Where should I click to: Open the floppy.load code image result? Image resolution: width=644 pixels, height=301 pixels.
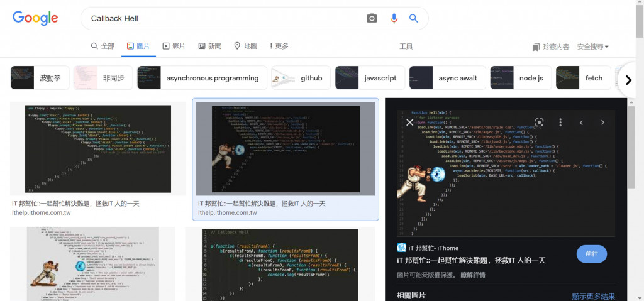coord(98,149)
